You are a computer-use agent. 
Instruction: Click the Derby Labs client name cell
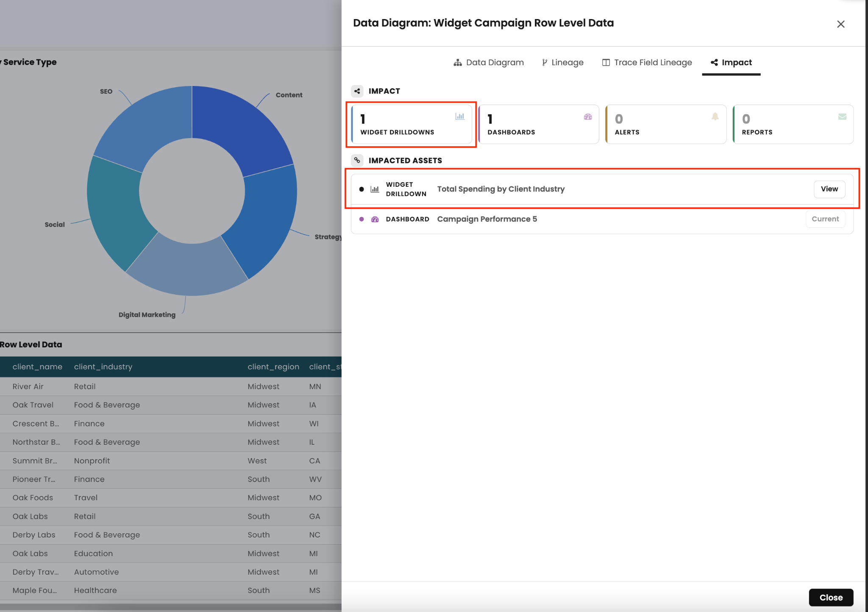(x=34, y=535)
